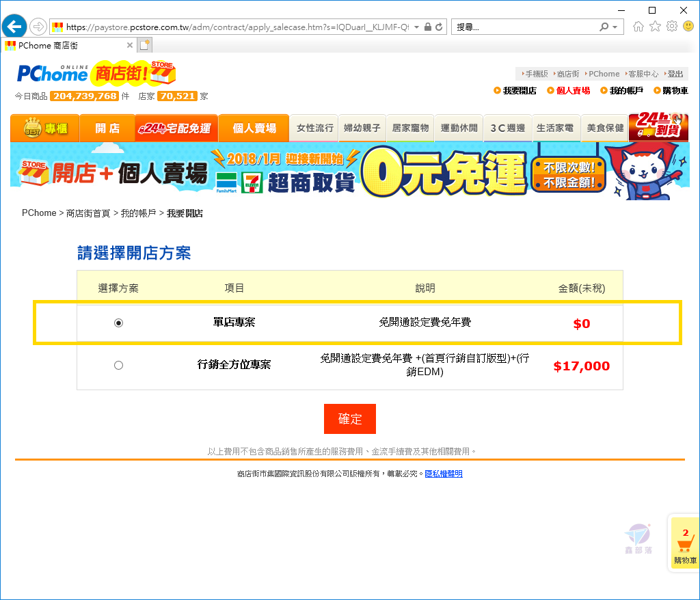Click 我的帳戶 breadcrumb link
700x600 pixels.
[138, 213]
